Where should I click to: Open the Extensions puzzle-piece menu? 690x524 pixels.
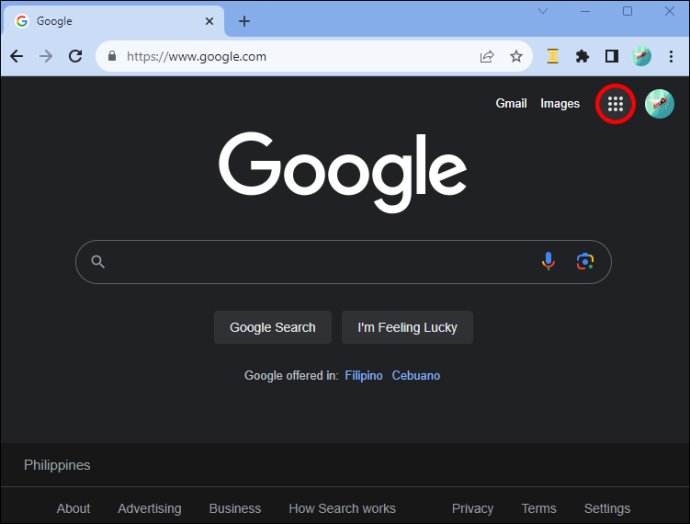pyautogui.click(x=582, y=56)
